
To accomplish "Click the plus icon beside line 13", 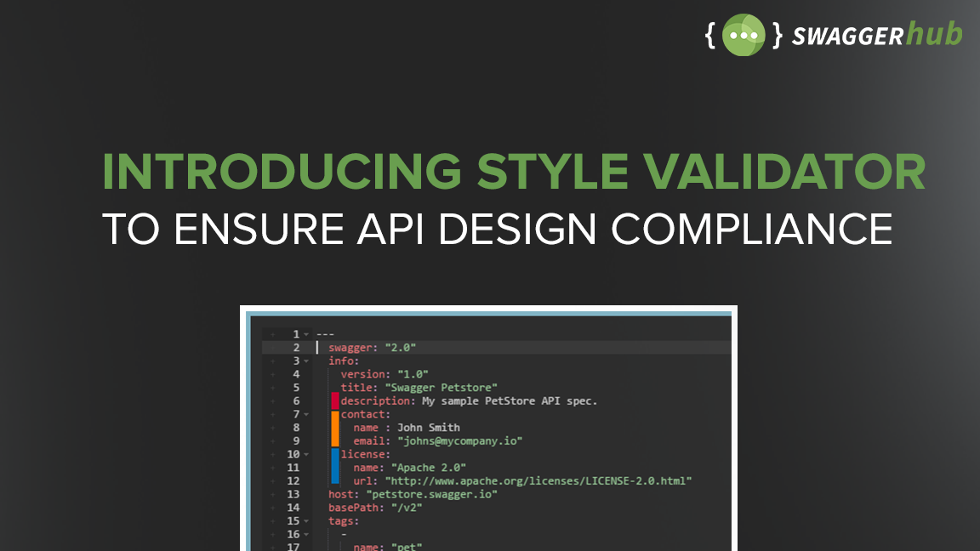I will [x=273, y=494].
